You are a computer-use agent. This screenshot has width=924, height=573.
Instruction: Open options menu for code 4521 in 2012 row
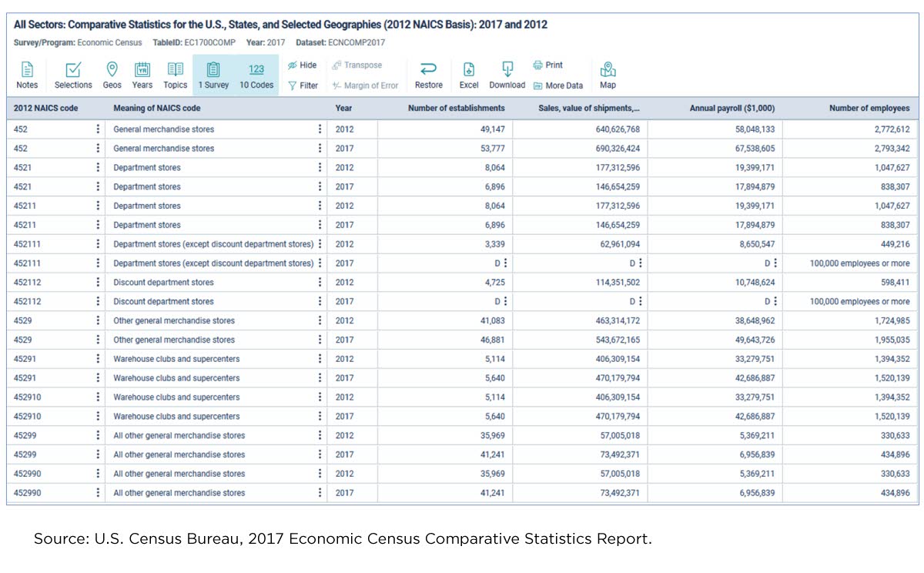tap(98, 167)
